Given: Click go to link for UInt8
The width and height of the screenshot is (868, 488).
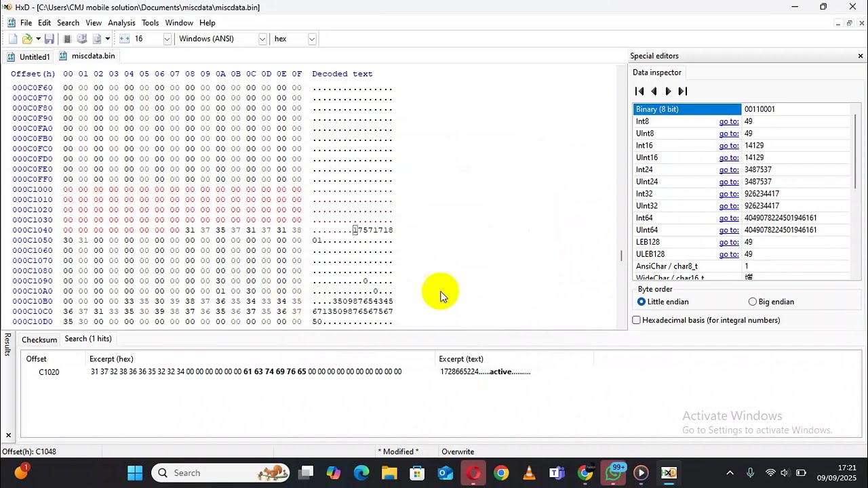Looking at the screenshot, I should point(729,134).
